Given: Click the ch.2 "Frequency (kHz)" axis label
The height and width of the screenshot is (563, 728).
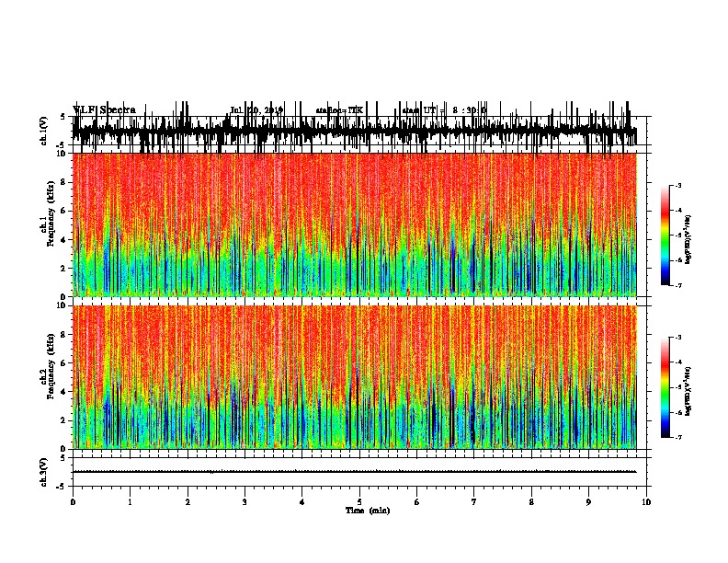Looking at the screenshot, I should (51, 366).
